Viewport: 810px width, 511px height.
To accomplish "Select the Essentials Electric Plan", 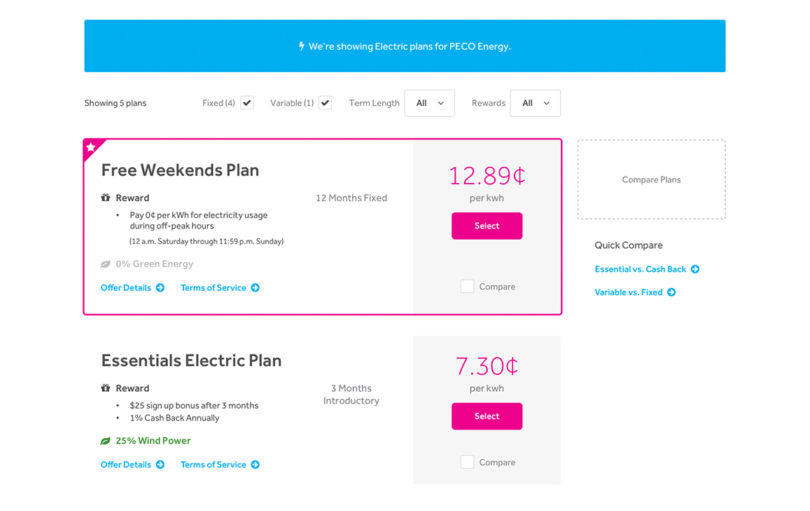I will pyautogui.click(x=487, y=416).
